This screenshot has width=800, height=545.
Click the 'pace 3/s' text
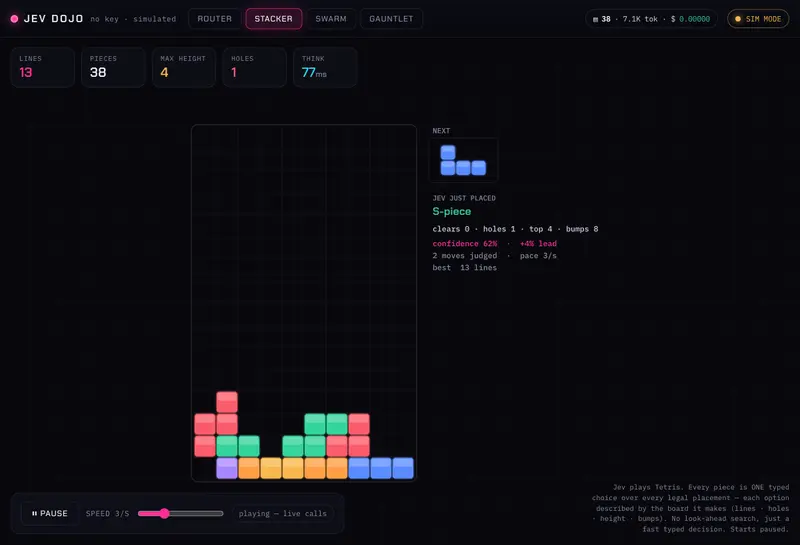tap(538, 255)
